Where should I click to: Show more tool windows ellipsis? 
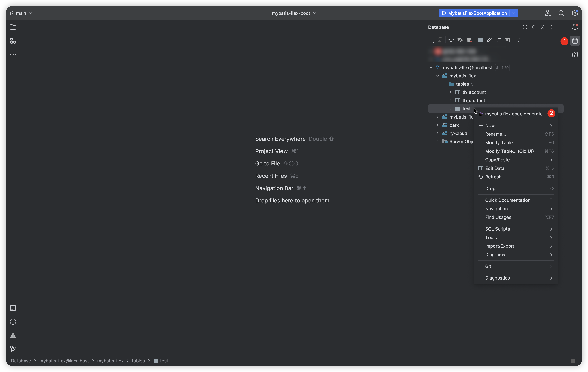(13, 54)
